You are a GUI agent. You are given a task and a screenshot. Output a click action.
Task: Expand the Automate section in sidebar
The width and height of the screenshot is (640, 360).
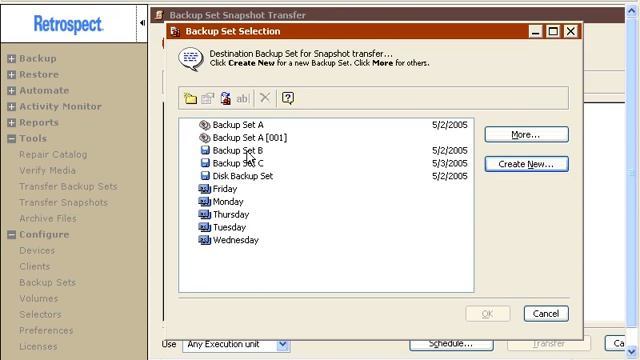11,91
